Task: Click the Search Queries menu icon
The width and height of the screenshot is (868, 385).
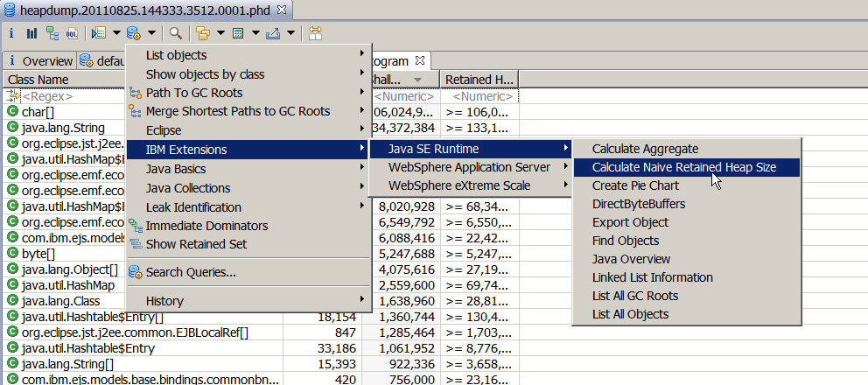Action: pyautogui.click(x=136, y=272)
